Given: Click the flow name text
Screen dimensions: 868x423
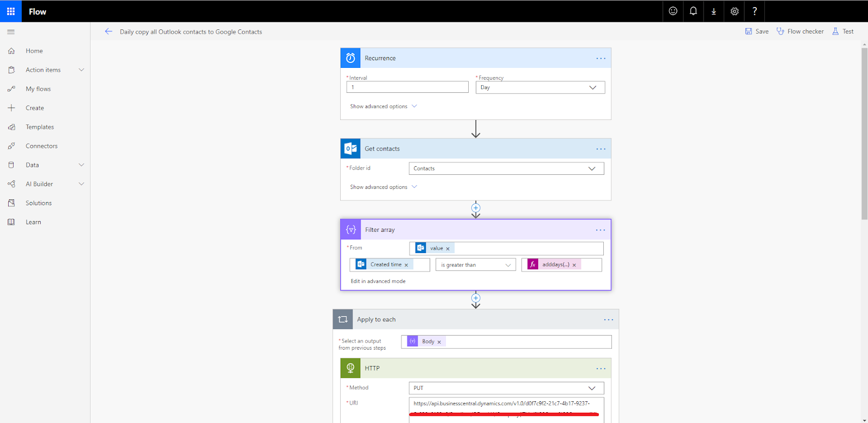Looking at the screenshot, I should point(191,32).
